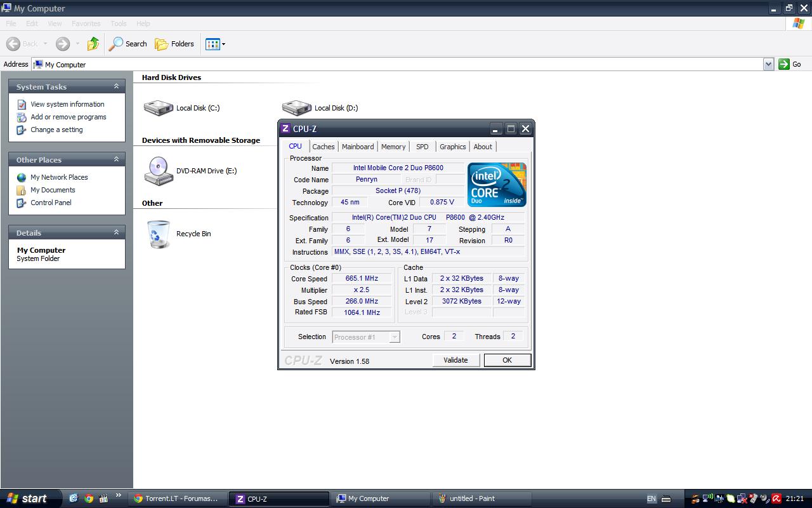Click Core Speed value 665.1 MHz
The width and height of the screenshot is (812, 508).
point(362,278)
